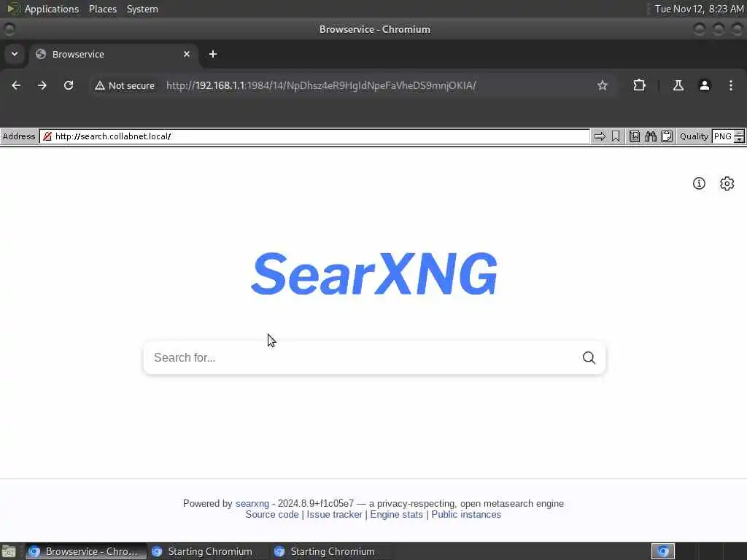Click first Starting Chromium taskbar item
This screenshot has width=747, height=560.
208,551
